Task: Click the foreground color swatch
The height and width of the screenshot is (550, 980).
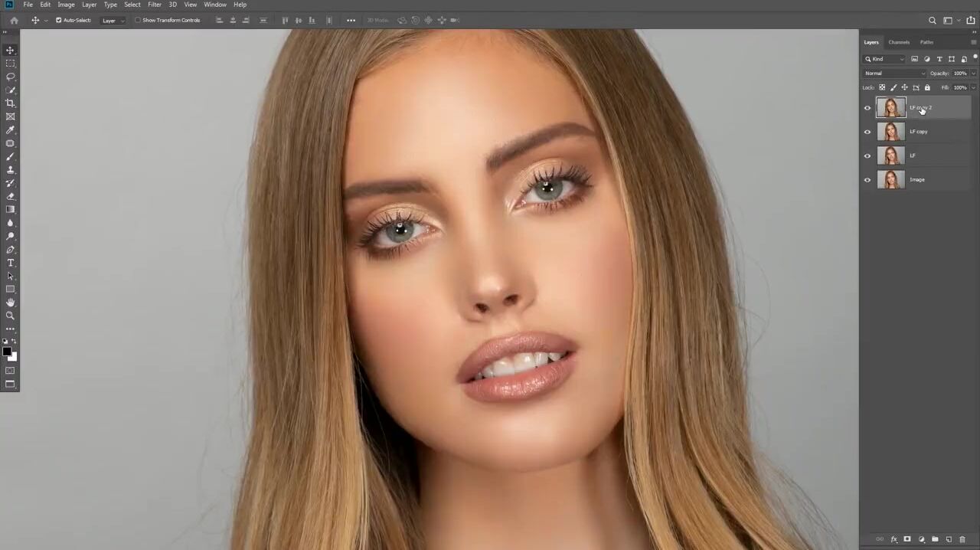Action: pyautogui.click(x=7, y=352)
